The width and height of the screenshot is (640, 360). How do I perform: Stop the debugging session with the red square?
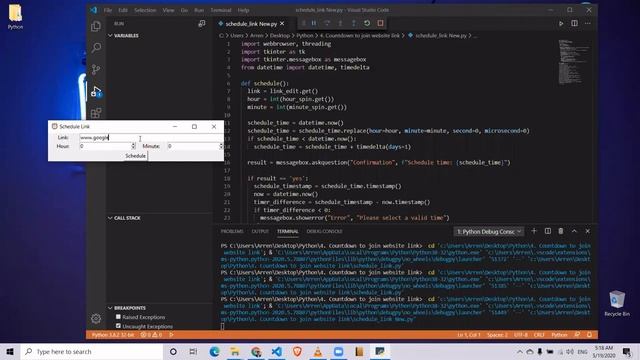click(x=380, y=23)
